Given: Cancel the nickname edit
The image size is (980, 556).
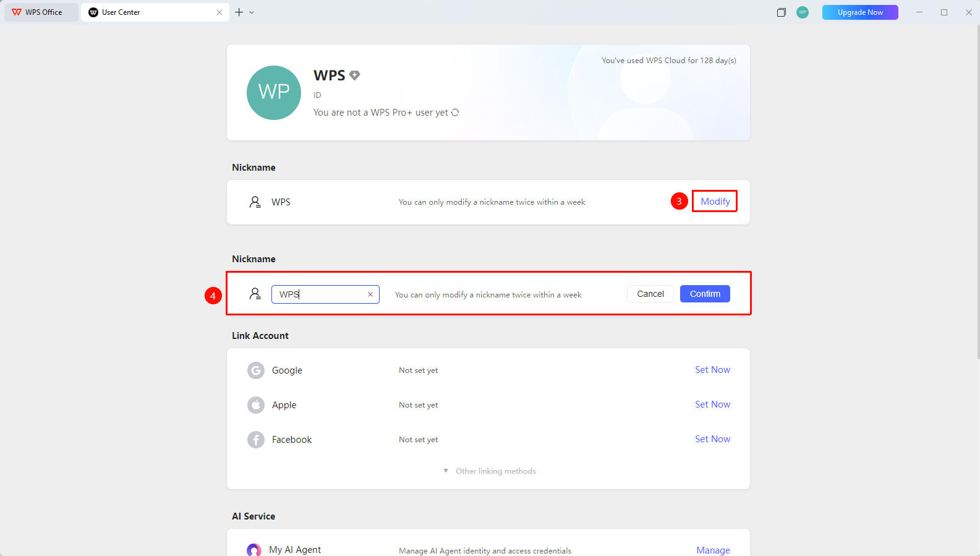Looking at the screenshot, I should 650,294.
